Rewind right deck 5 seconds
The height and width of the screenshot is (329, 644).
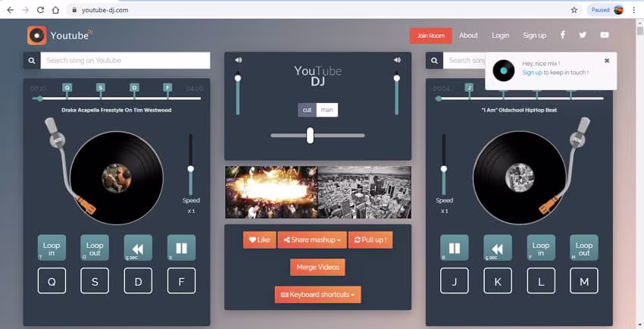(498, 248)
